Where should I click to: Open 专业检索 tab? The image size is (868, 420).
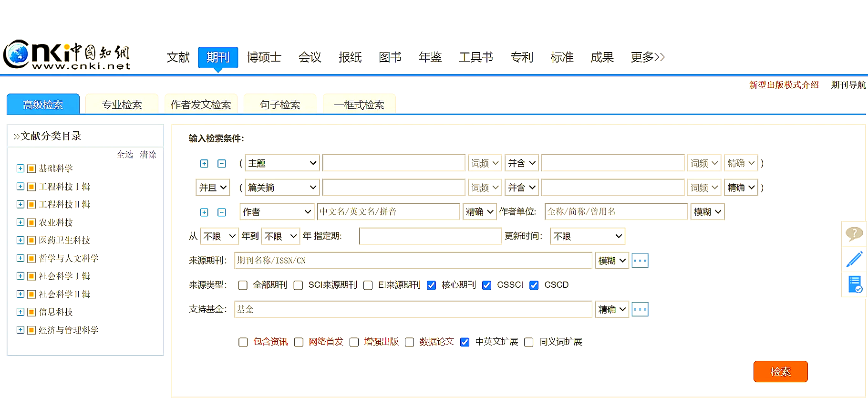point(122,105)
